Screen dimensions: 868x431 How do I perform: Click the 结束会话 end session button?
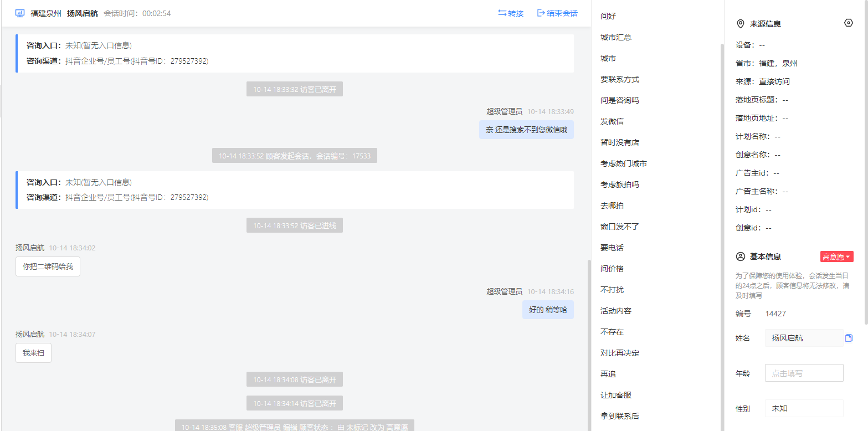click(x=557, y=13)
